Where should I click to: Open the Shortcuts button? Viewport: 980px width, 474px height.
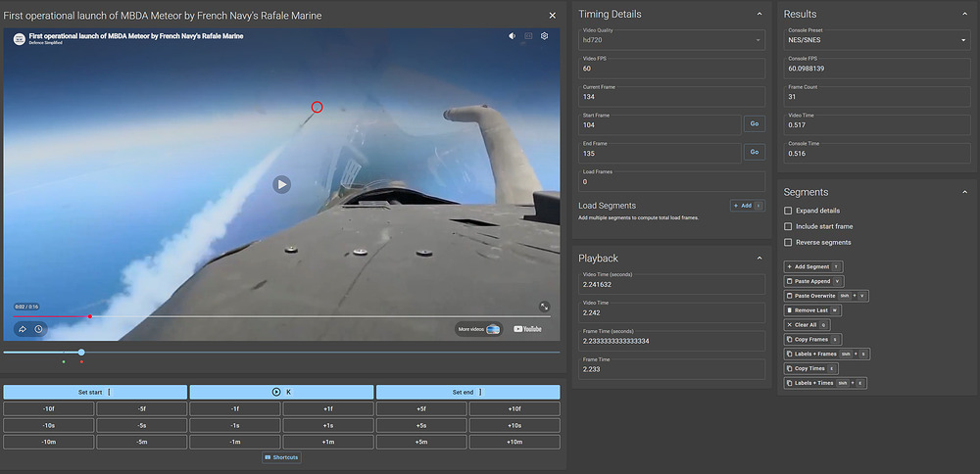click(282, 457)
